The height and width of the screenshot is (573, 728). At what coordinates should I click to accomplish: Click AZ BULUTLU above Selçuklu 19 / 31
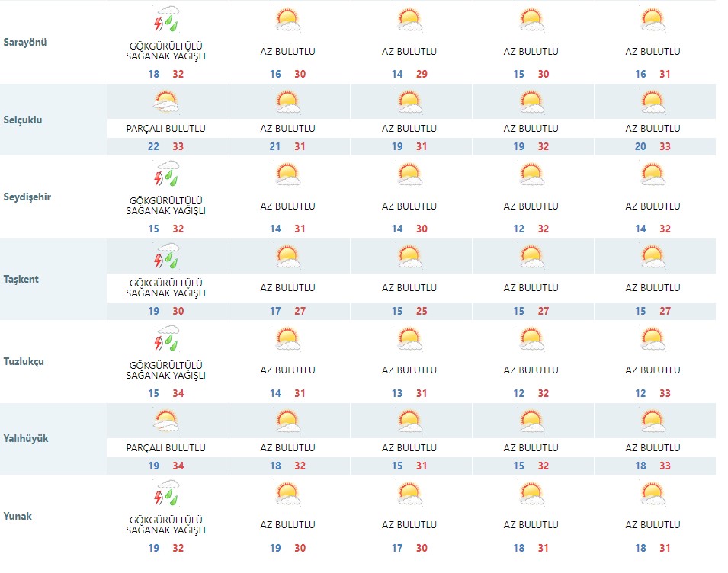click(x=409, y=129)
